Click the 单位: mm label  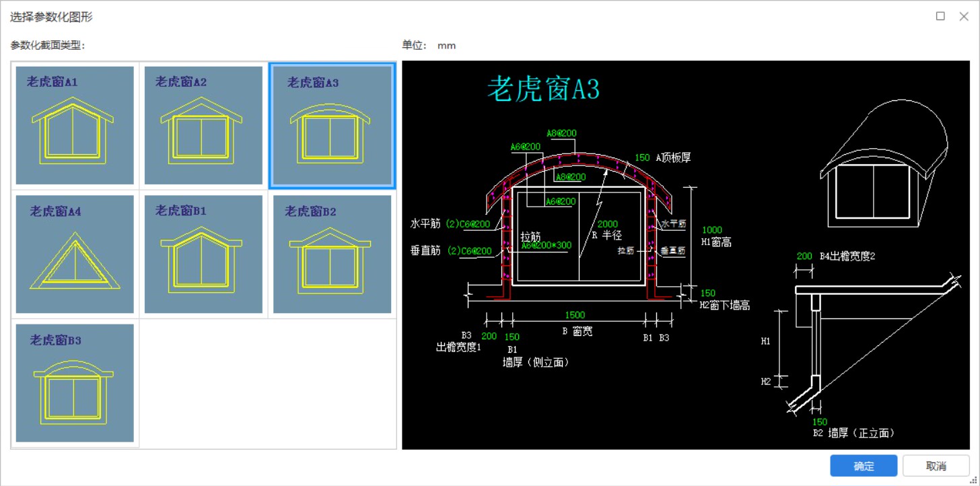tap(429, 46)
